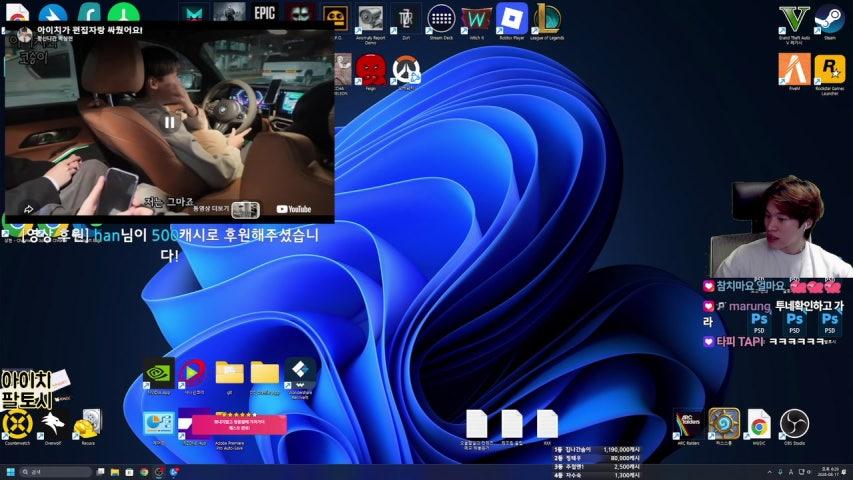This screenshot has width=853, height=480.
Task: Open the Steam desktop icon
Action: [830, 20]
